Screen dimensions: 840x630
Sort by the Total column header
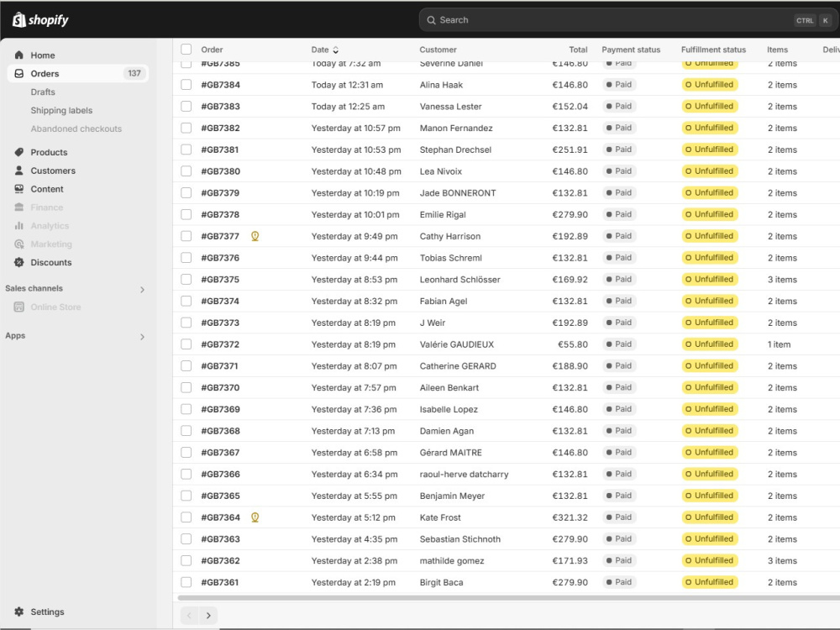point(578,50)
